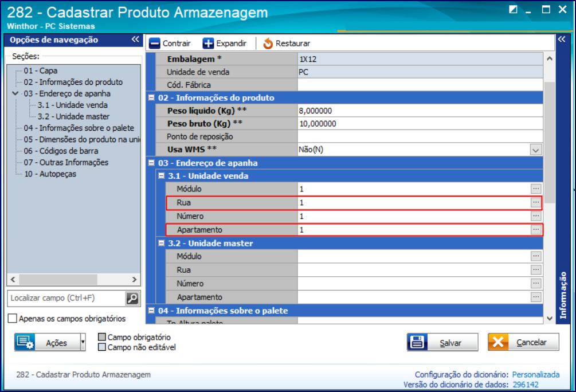Image resolution: width=576 pixels, height=392 pixels.
Task: Open lookup for Unidade master Rua
Action: coord(535,270)
